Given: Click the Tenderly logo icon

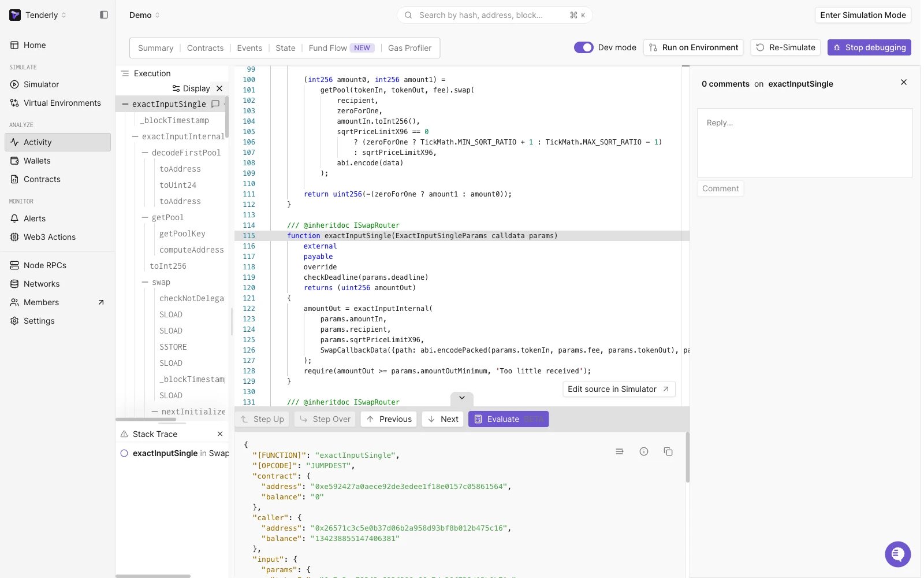Looking at the screenshot, I should [15, 15].
